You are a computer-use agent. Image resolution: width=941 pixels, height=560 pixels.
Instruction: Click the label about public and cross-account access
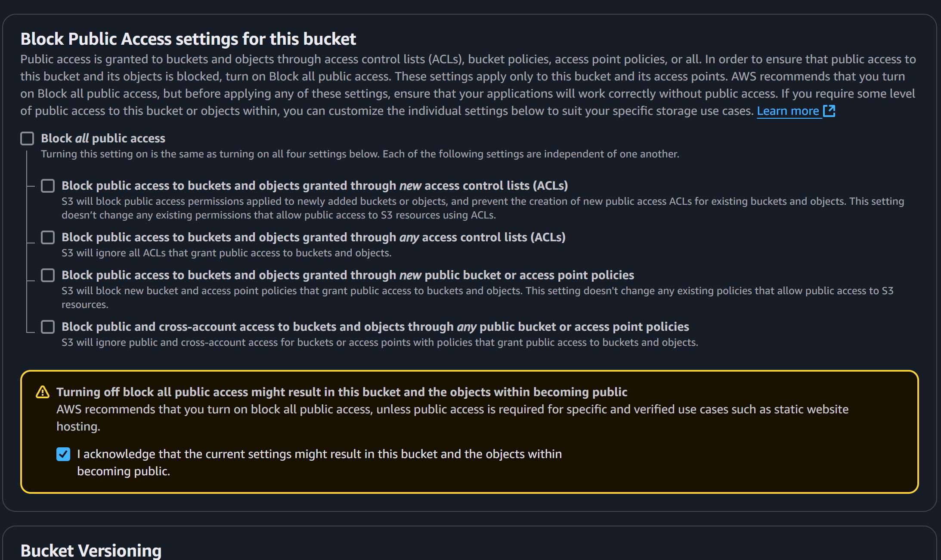(x=375, y=327)
